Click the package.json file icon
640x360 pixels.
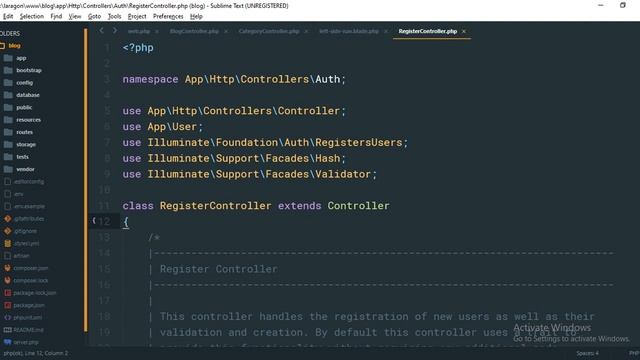pyautogui.click(x=7, y=305)
